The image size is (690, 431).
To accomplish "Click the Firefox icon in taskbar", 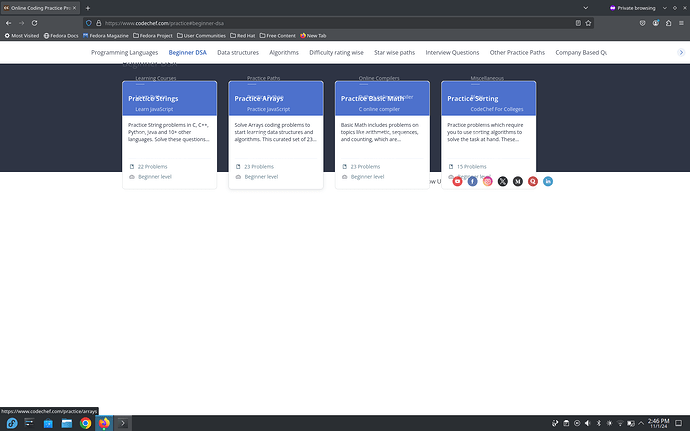I will coord(104,423).
